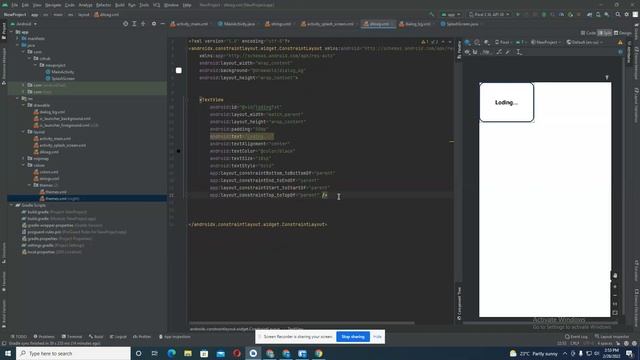Click the Make Project hammer icon
This screenshot has width=640, height=360.
point(432,14)
